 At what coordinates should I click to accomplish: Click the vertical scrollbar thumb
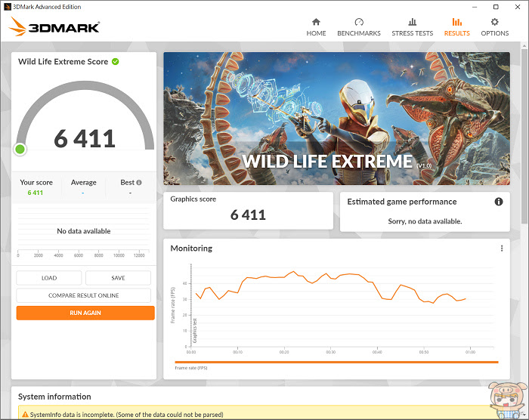pyautogui.click(x=524, y=135)
